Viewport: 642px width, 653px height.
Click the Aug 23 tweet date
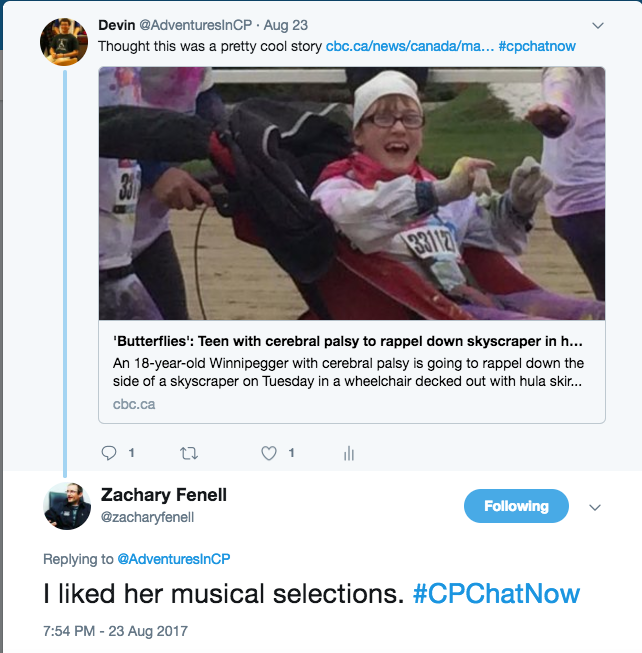click(x=284, y=24)
